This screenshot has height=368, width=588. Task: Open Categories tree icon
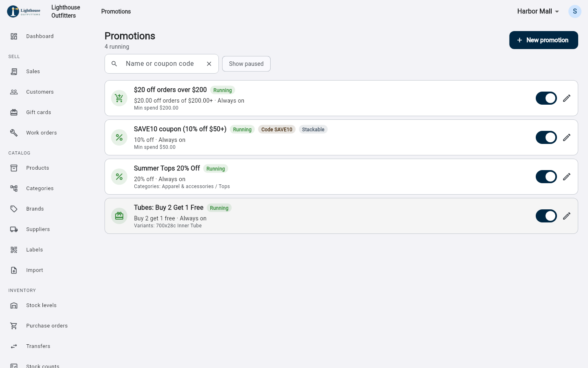coord(14,188)
